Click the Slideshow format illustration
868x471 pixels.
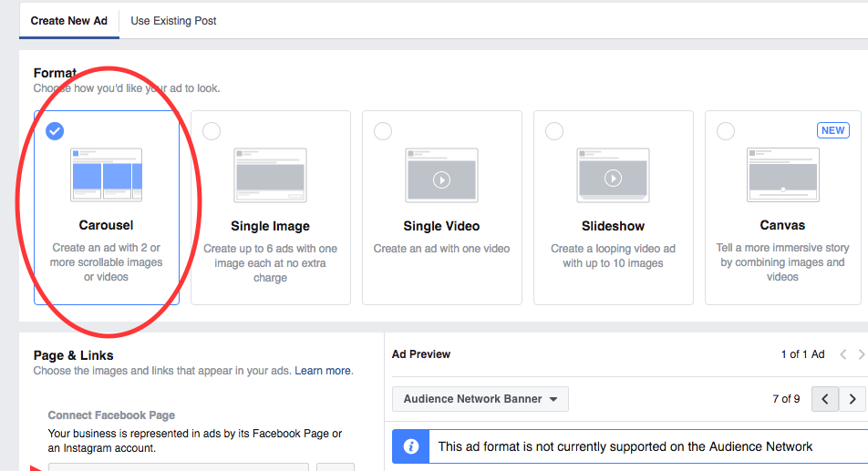[x=613, y=174]
